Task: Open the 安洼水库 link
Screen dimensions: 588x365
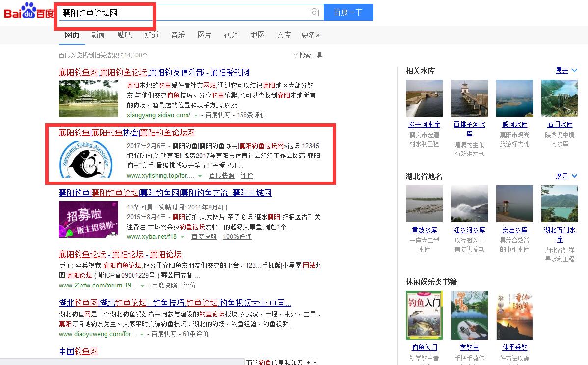Action: point(514,230)
